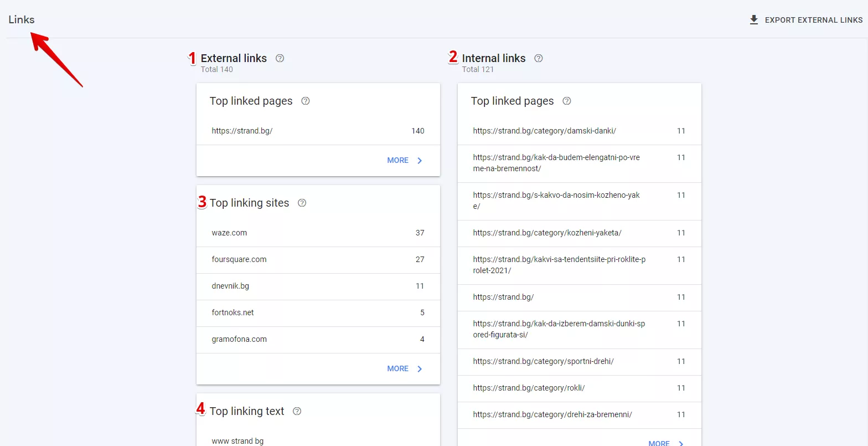Click help icon beside Top linking text
The width and height of the screenshot is (868, 446).
(297, 411)
